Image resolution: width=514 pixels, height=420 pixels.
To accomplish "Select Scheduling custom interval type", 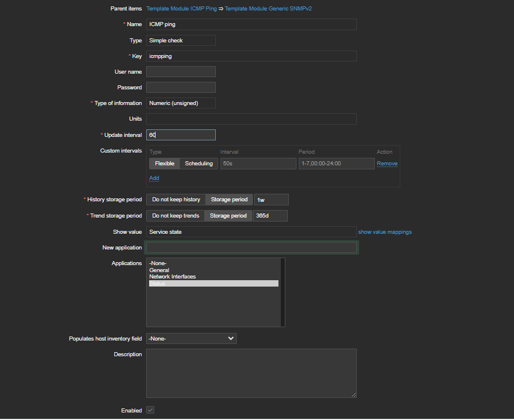I will pyautogui.click(x=198, y=163).
